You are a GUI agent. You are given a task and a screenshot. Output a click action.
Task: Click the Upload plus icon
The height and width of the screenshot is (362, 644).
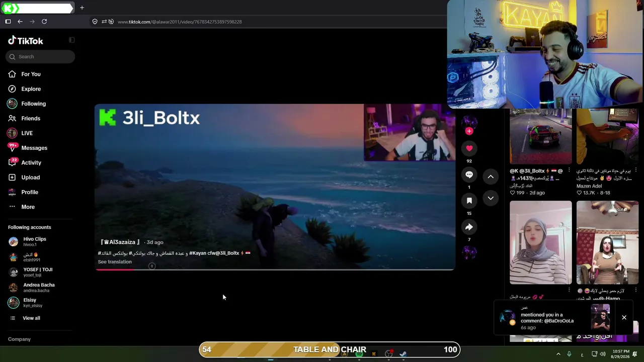point(12,177)
